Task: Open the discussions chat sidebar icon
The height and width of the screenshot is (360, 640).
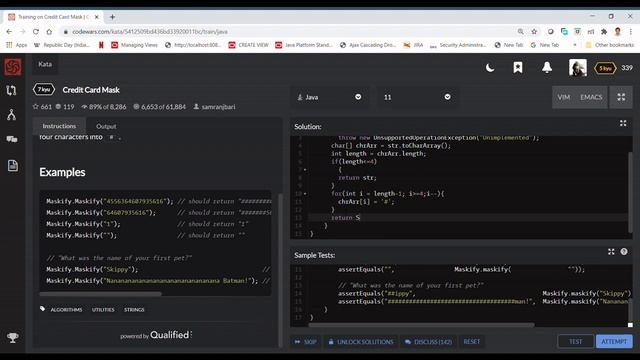Action: tap(12, 140)
